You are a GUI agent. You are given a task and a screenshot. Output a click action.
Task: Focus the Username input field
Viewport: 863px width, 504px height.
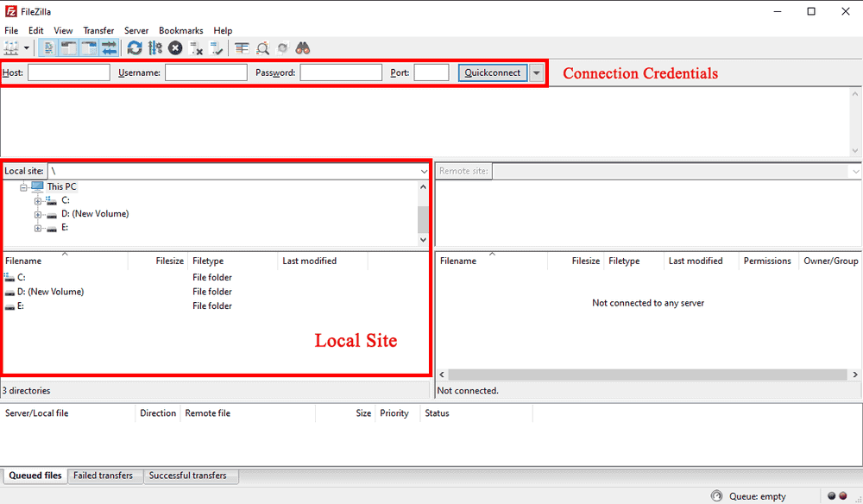pyautogui.click(x=206, y=72)
